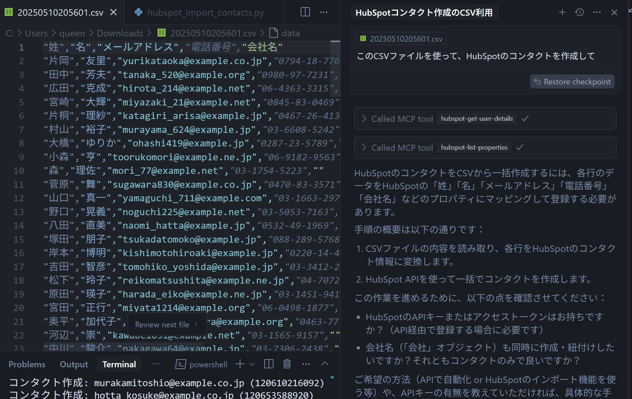Viewport: 632px width, 399px height.
Task: Click mori_77@example.net in the editor
Action: (165, 171)
